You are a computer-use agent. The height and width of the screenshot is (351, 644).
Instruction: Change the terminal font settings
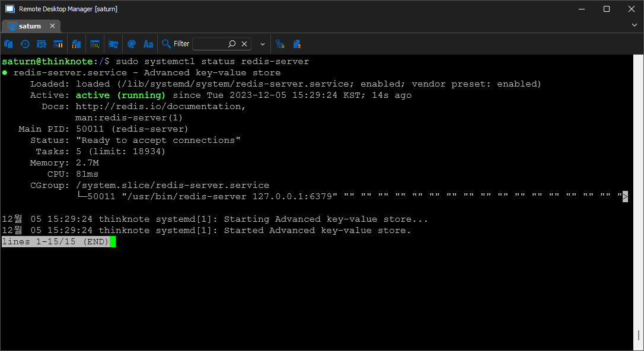[148, 44]
